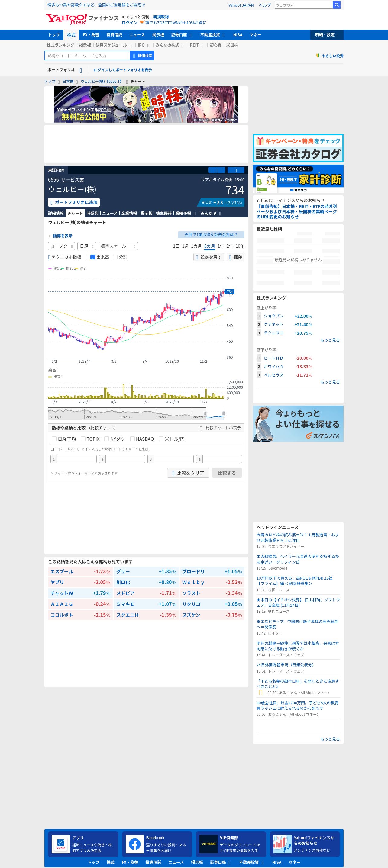
Task: Click the stock code keyword search field
Action: (x=87, y=56)
